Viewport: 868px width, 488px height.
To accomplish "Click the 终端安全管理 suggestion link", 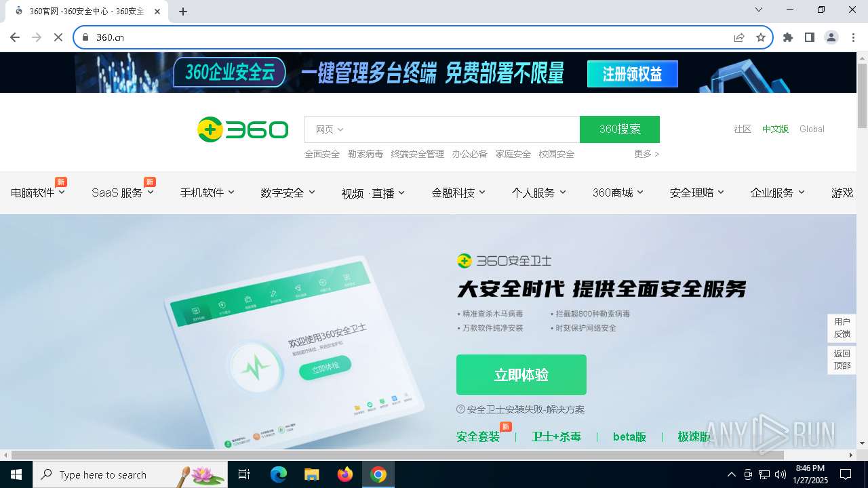I will pyautogui.click(x=418, y=154).
